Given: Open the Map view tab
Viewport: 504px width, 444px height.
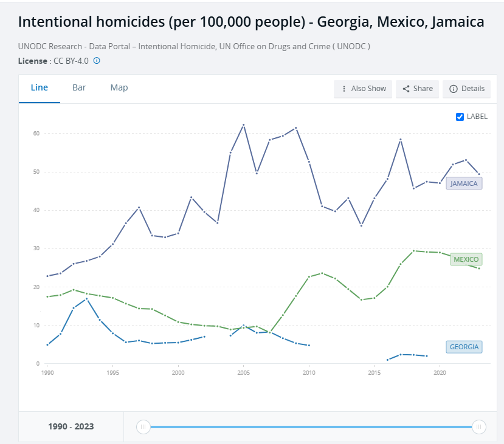Looking at the screenshot, I should tap(119, 87).
